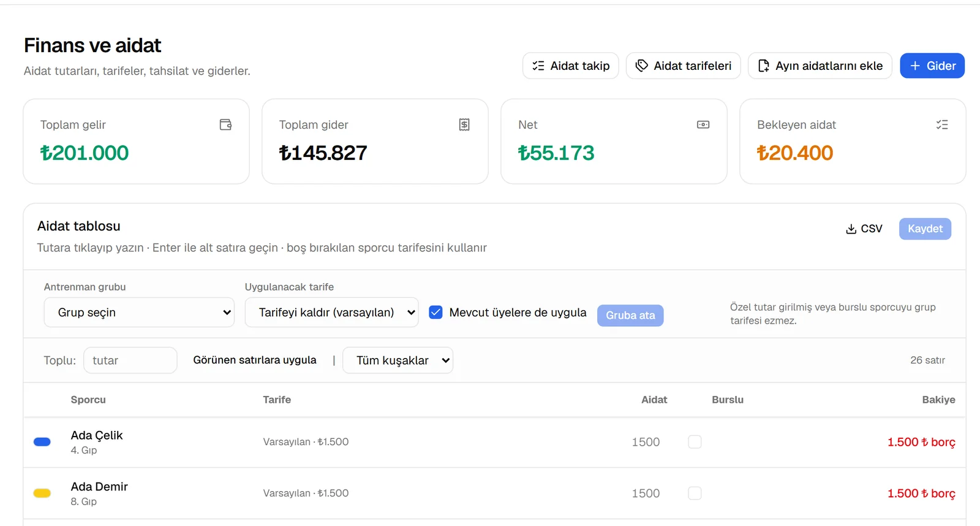Viewport: 980px width, 526px height.
Task: Click the wallet icon in Toplam gelir card
Action: tap(225, 124)
